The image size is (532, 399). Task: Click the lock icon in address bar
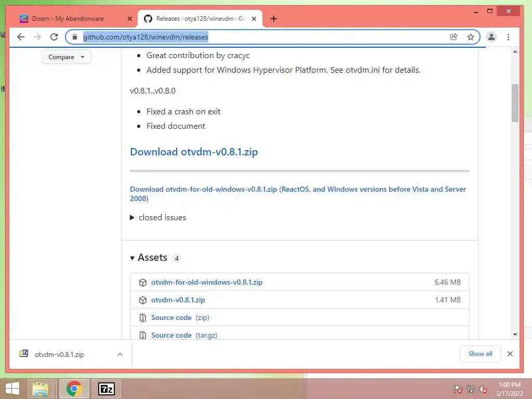point(75,37)
